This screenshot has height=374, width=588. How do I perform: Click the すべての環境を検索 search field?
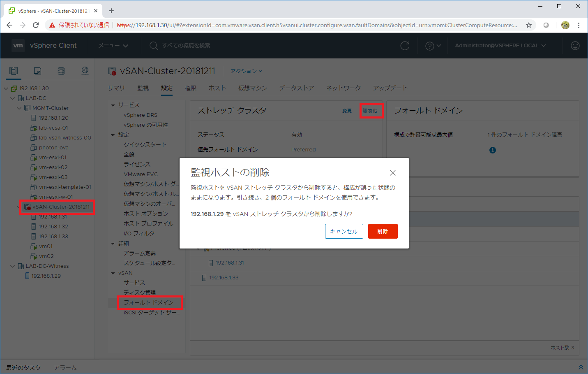186,46
